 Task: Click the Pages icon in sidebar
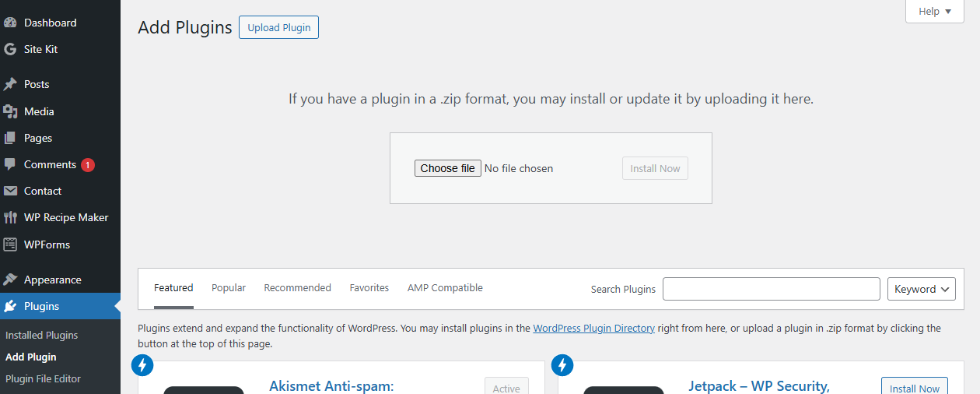[x=10, y=138]
